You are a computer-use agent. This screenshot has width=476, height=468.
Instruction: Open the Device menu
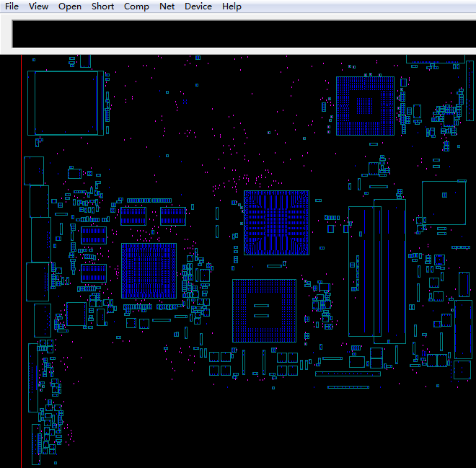[198, 6]
